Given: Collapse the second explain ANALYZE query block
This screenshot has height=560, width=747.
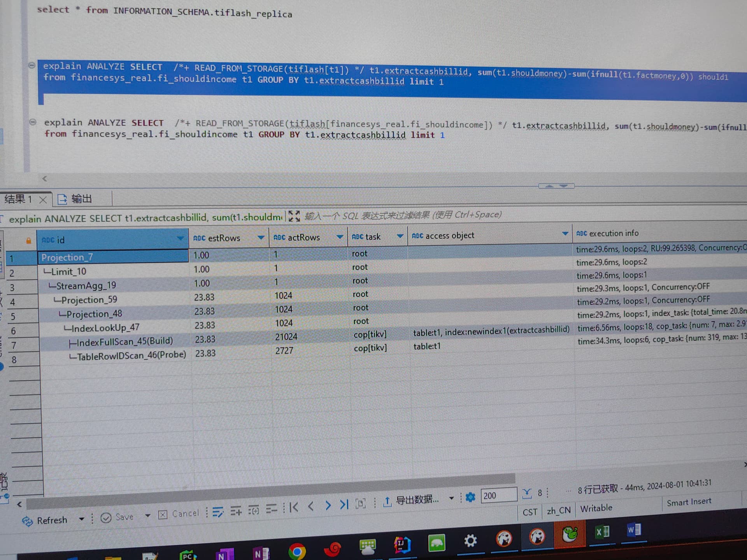Looking at the screenshot, I should (33, 122).
